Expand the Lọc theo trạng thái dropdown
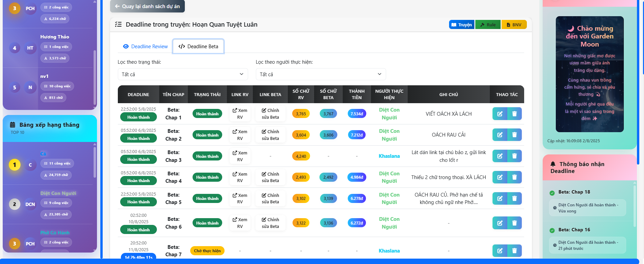The width and height of the screenshot is (644, 264). click(x=182, y=74)
